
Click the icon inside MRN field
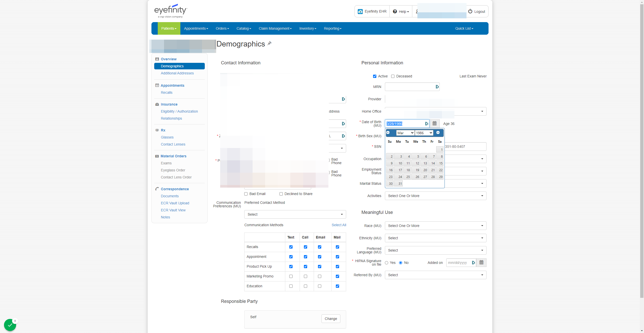[x=437, y=87]
